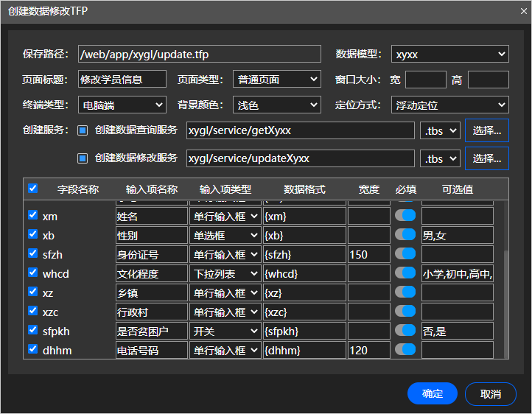Open 终端类型 dropdown
The image size is (532, 414).
coord(122,105)
